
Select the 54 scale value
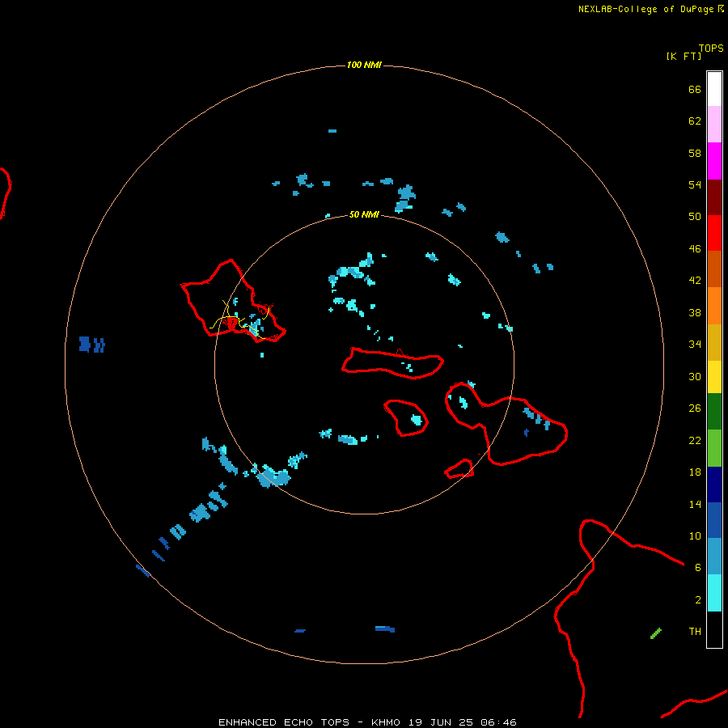695,184
